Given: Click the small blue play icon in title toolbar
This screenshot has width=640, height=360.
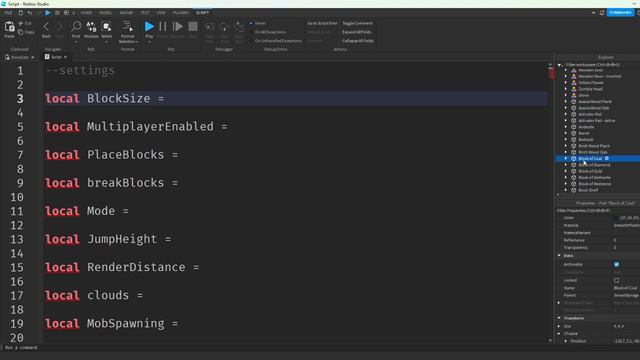Looking at the screenshot, I should point(48,13).
